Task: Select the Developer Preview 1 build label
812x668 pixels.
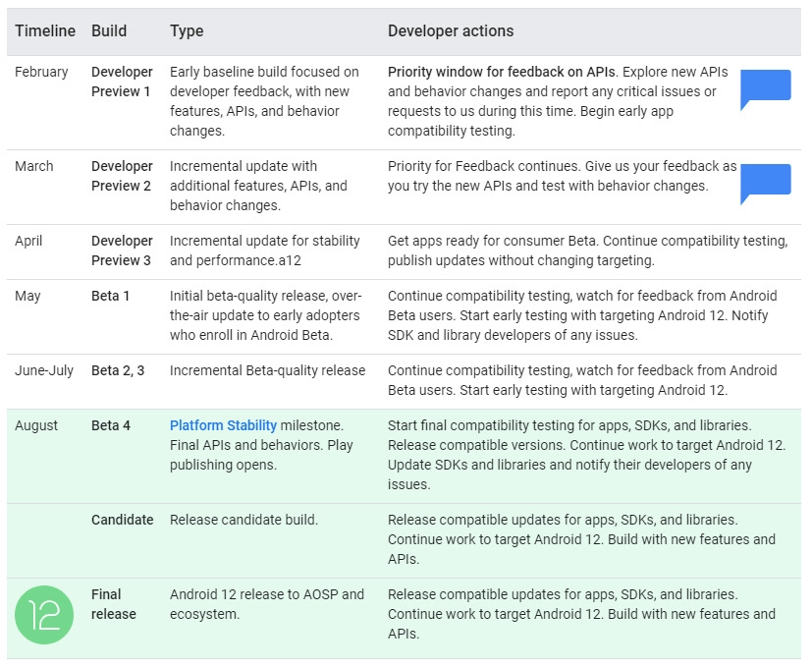Action: [x=122, y=82]
